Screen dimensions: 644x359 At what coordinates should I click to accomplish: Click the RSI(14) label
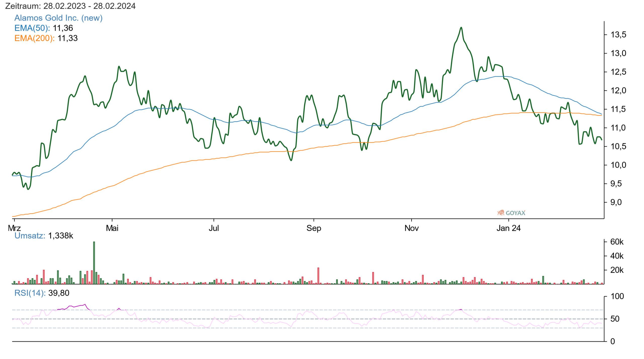[x=30, y=293]
